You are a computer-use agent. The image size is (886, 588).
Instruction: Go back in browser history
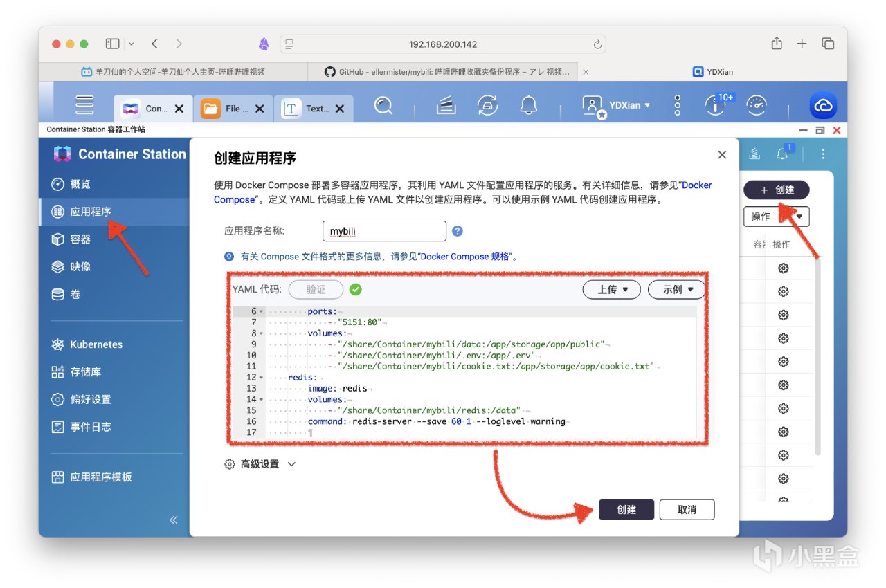tap(154, 44)
